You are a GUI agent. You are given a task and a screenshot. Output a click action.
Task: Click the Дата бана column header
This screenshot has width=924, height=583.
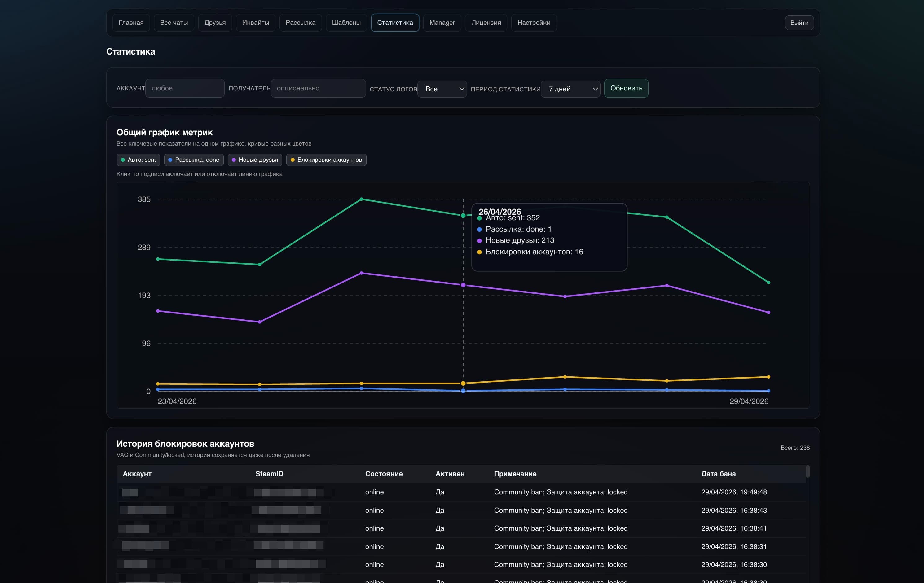pos(718,474)
